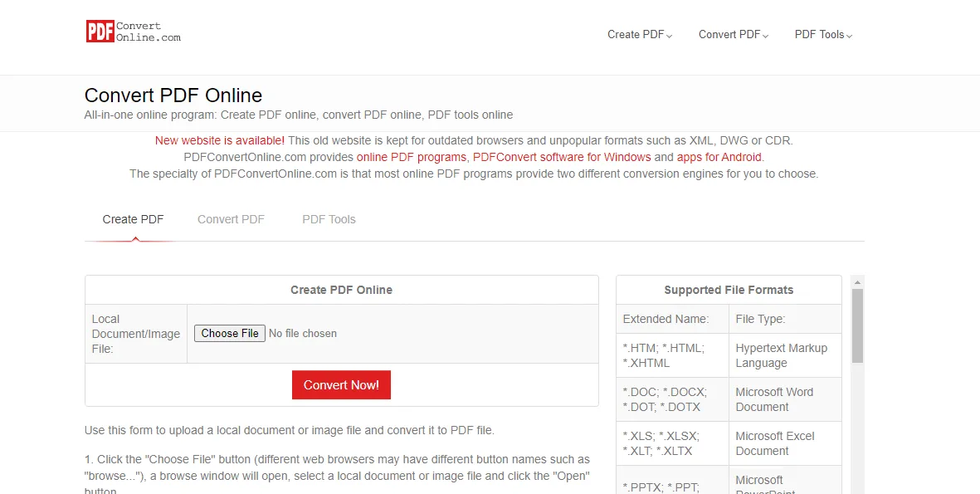Follow the online PDF programs link
The height and width of the screenshot is (494, 980).
click(412, 157)
